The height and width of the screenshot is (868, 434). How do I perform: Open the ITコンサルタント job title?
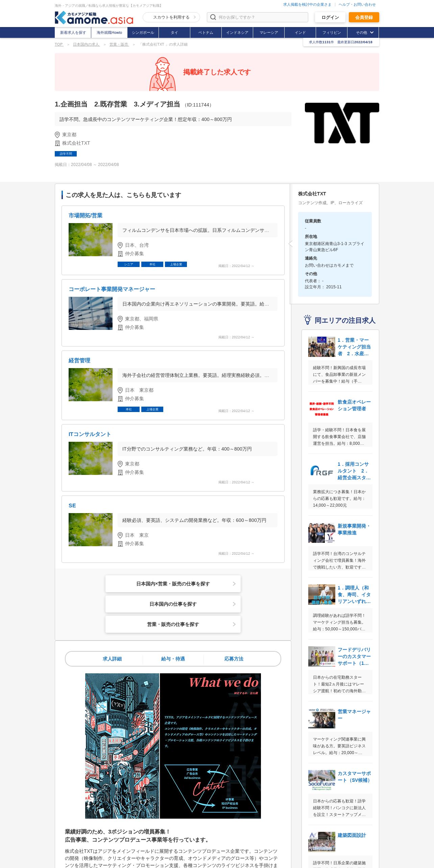click(90, 434)
